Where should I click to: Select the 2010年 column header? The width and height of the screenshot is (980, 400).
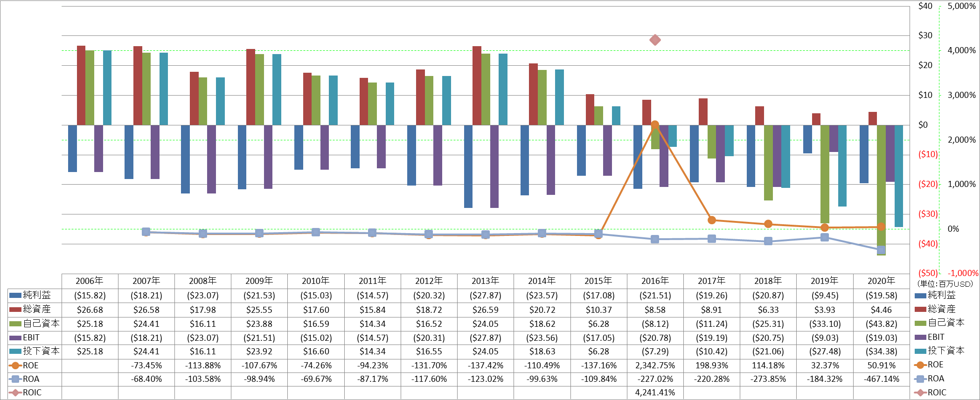coord(316,281)
